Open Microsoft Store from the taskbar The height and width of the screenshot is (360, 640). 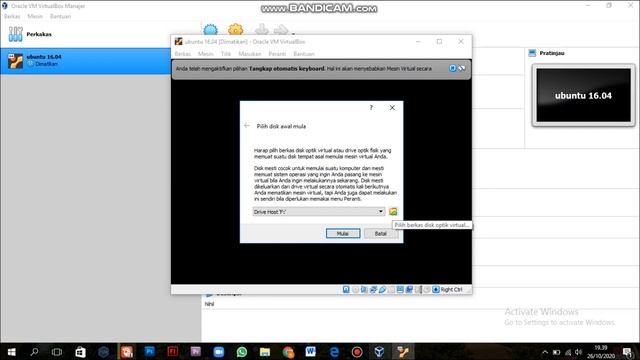(x=80, y=352)
